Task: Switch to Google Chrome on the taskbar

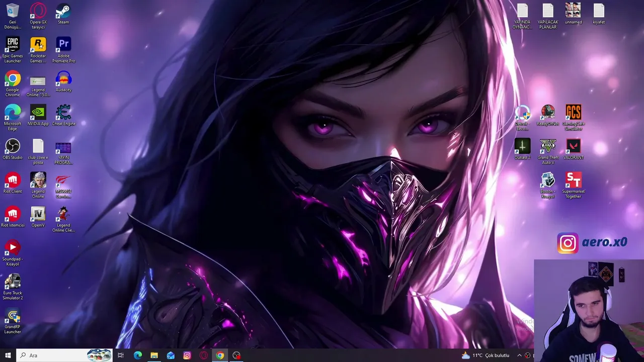Action: 220,355
